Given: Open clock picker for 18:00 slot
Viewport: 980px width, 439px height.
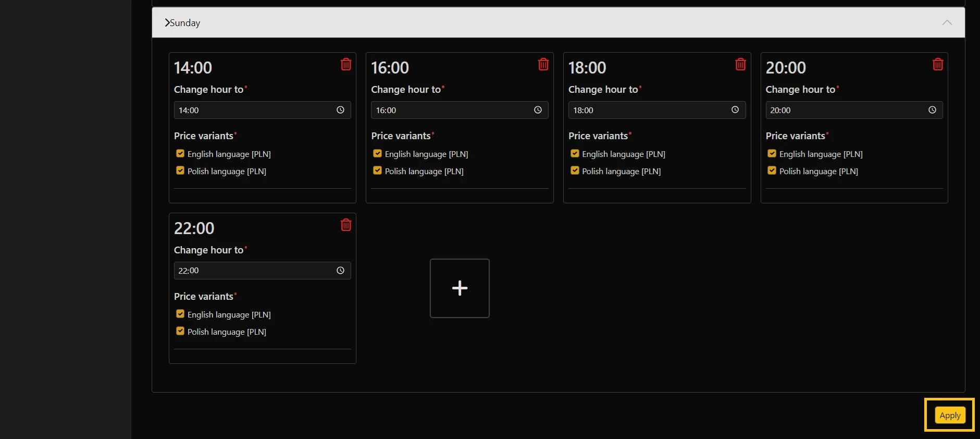Looking at the screenshot, I should [x=735, y=110].
